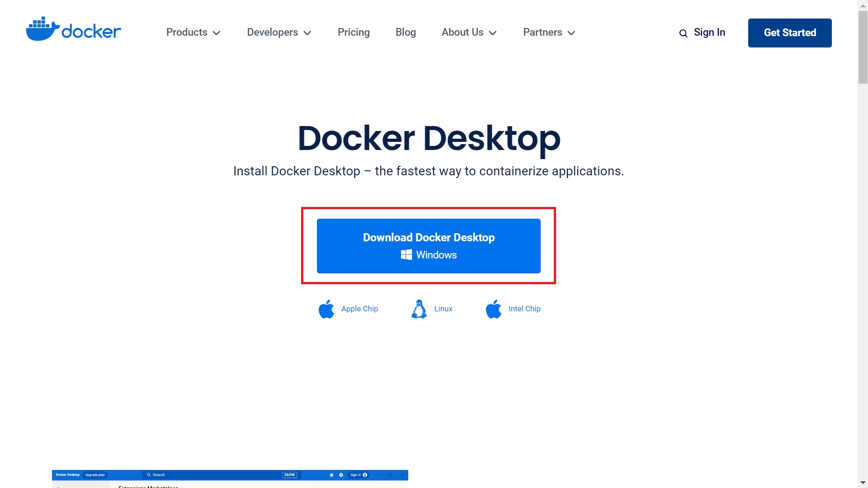Click the Apple Chip apple icon
Image resolution: width=868 pixels, height=488 pixels.
pyautogui.click(x=326, y=309)
